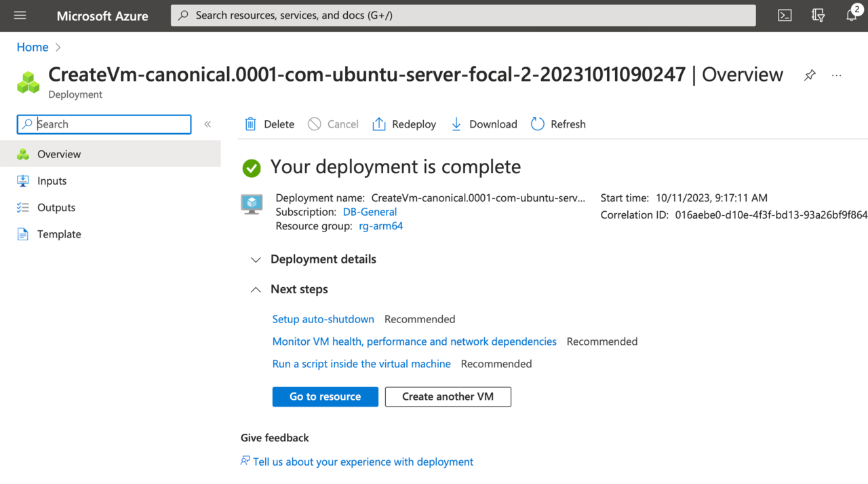Click the Go to resource button
Screen dimensions: 868x484
coord(325,396)
